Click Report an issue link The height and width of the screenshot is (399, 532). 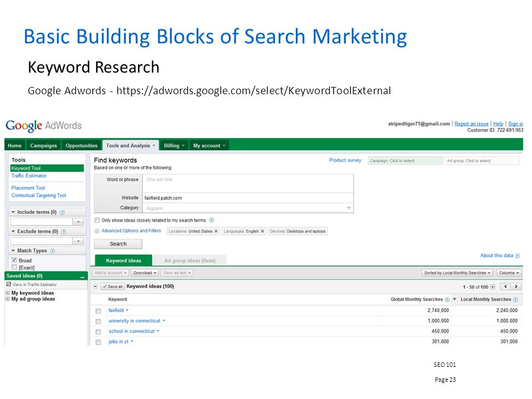pyautogui.click(x=472, y=124)
